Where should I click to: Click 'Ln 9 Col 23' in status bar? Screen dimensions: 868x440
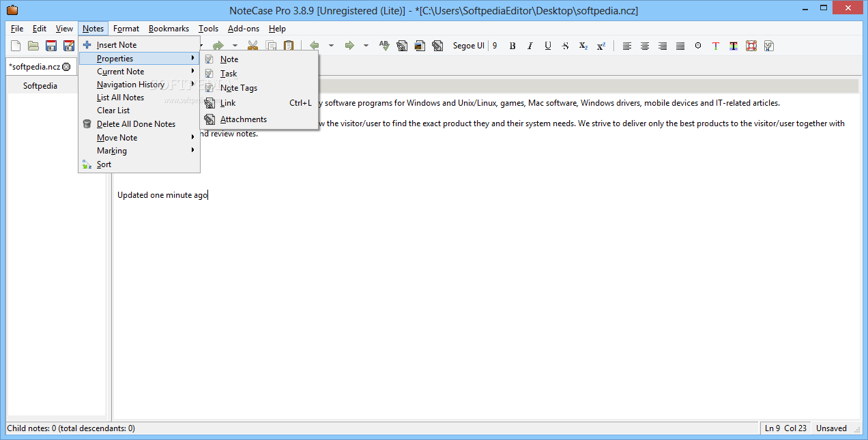pos(785,428)
